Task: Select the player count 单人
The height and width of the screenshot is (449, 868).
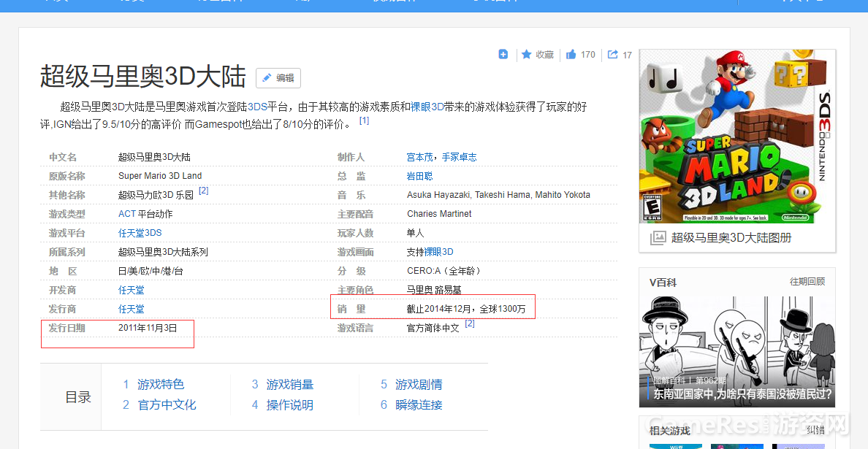Action: click(x=415, y=233)
